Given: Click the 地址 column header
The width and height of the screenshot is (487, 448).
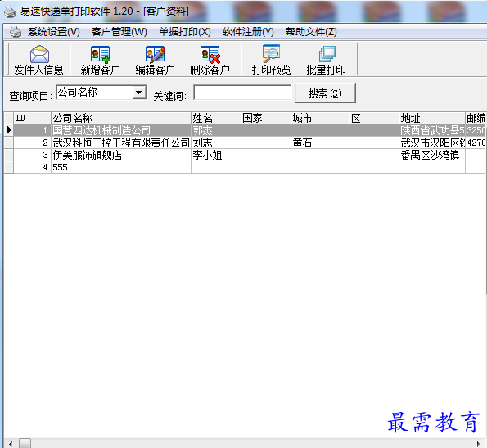Looking at the screenshot, I should pos(432,118).
